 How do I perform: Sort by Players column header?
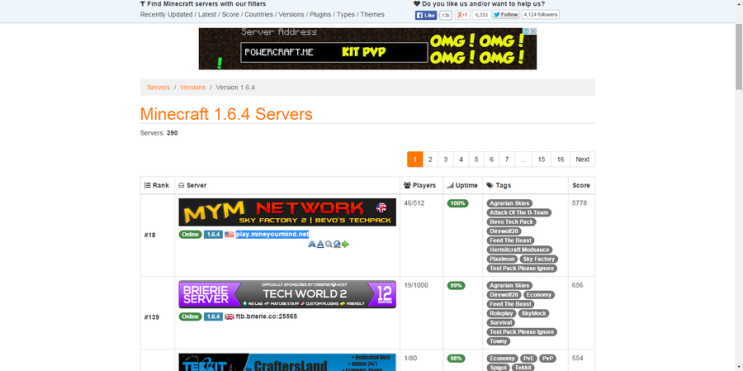tap(419, 185)
